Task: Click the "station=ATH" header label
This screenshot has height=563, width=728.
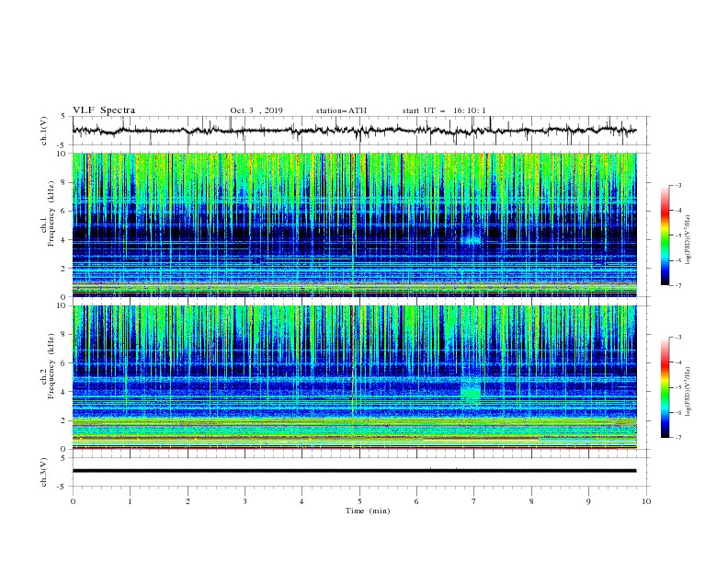Action: [x=341, y=110]
